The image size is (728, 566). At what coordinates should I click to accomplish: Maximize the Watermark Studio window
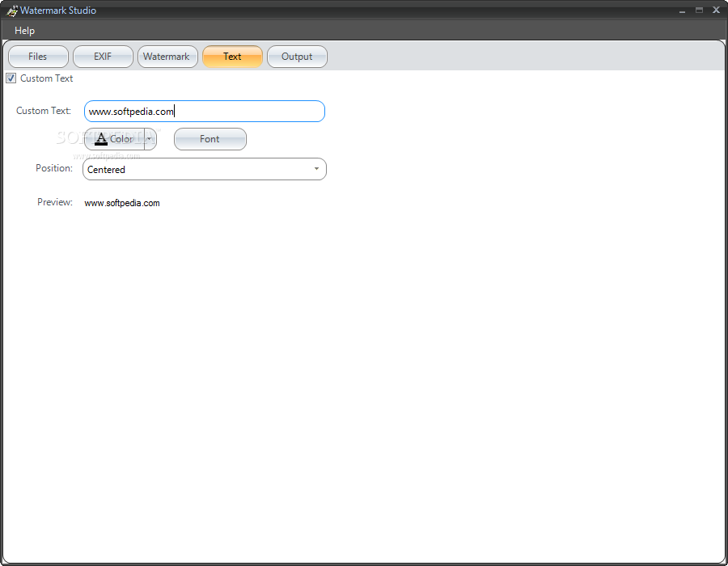point(699,11)
